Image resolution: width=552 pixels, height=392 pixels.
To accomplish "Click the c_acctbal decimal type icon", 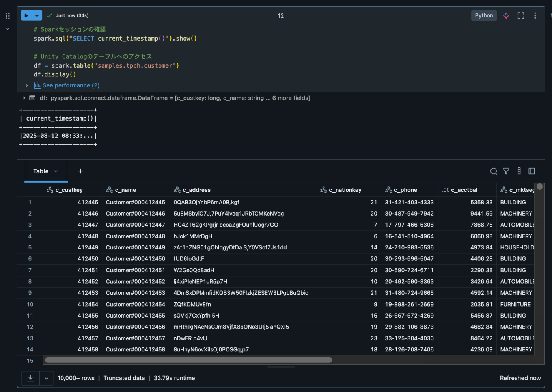I will pos(446,190).
